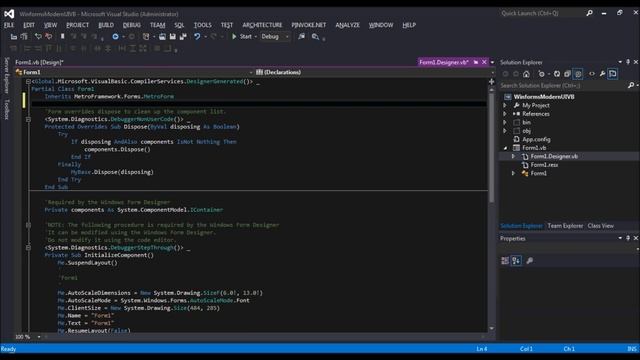The image size is (640, 360).
Task: Click the Visual Studio logo icon
Action: point(9,14)
